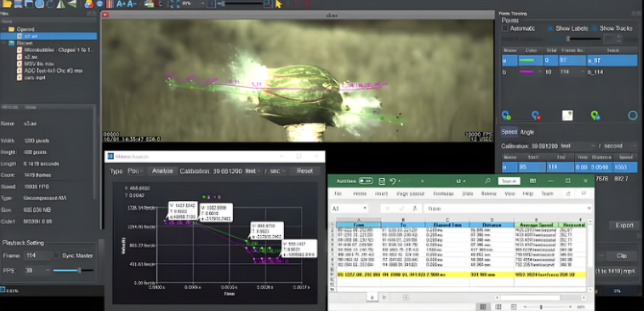Toggle the Sync Master checkbox
Viewport: 644px width, 311px height.
pyautogui.click(x=56, y=255)
